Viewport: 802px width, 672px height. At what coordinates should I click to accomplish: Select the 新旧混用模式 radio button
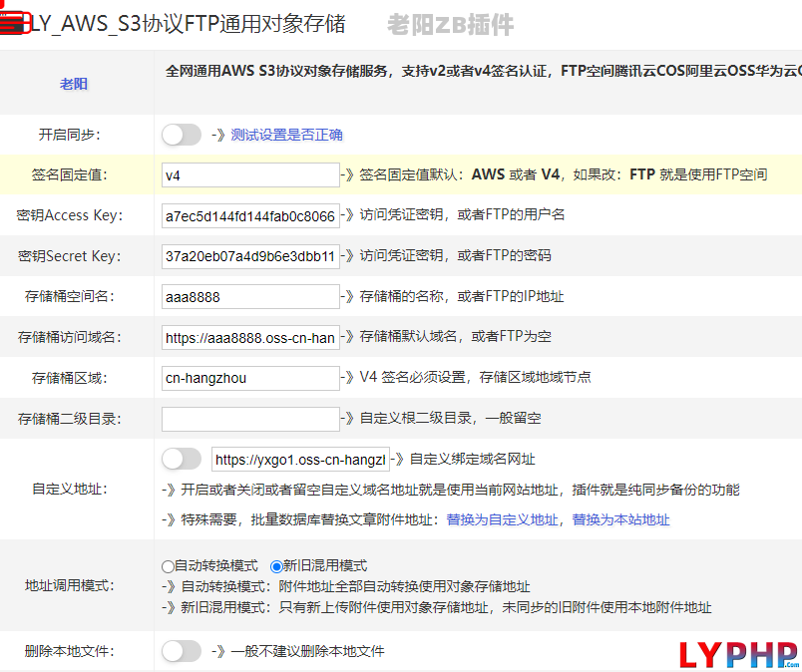(276, 565)
